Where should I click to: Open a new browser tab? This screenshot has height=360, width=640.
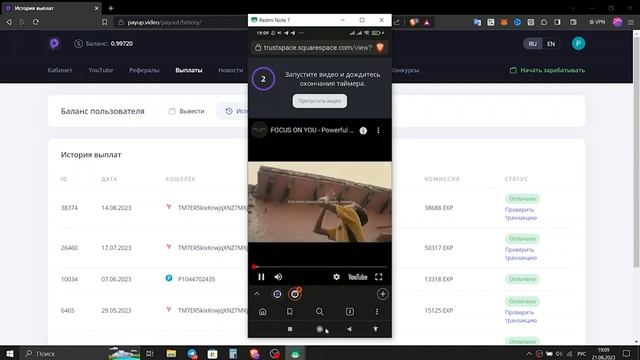[111, 8]
